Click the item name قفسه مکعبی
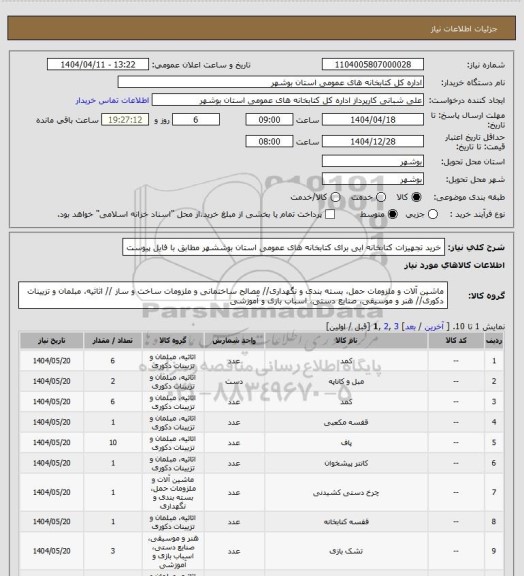The height and width of the screenshot is (576, 524). [346, 422]
